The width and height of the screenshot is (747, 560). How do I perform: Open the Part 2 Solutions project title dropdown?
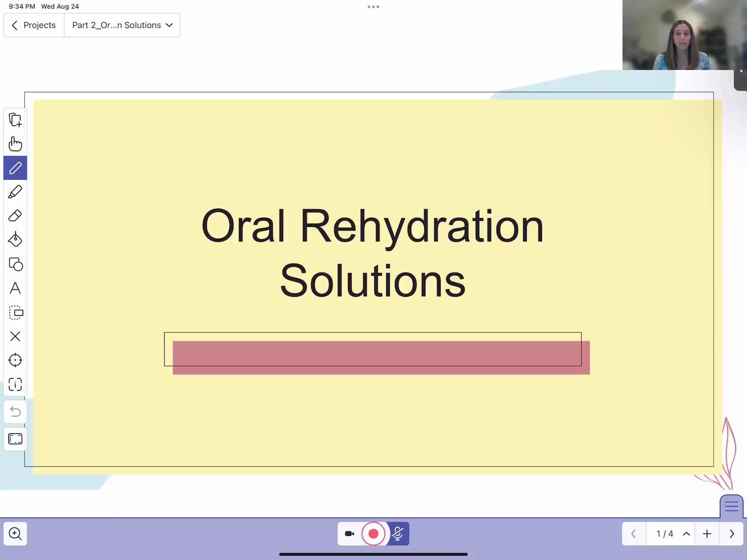coord(122,25)
